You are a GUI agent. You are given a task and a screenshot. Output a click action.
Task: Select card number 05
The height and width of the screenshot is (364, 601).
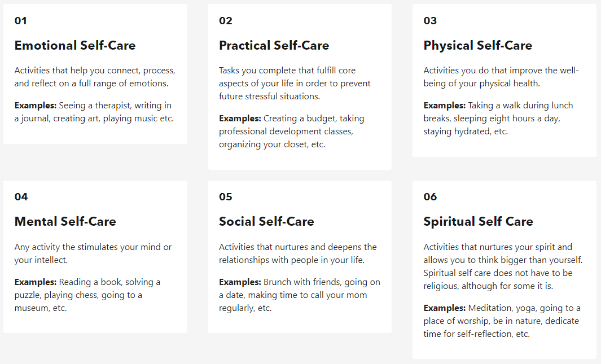(226, 197)
